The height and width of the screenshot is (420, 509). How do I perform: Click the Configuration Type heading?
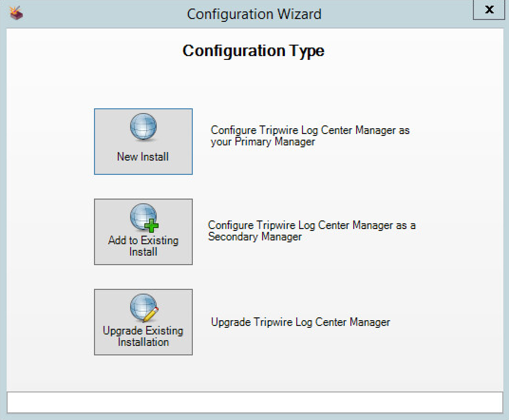click(254, 51)
